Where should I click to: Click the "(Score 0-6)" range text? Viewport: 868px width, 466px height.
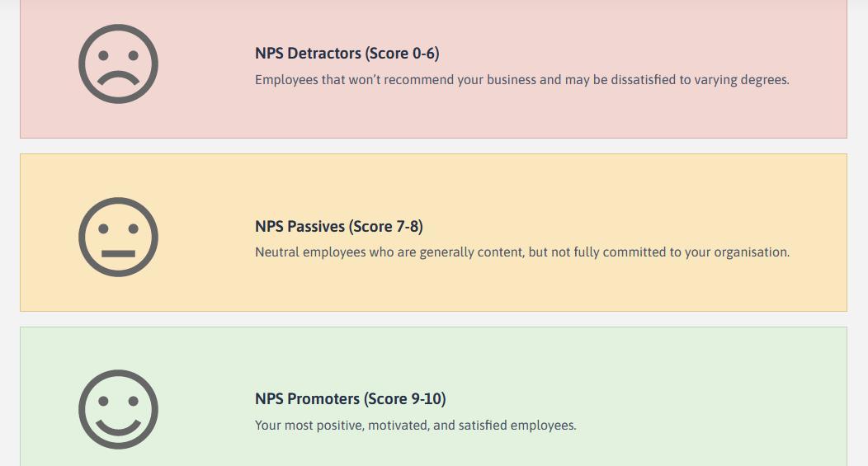pyautogui.click(x=403, y=53)
